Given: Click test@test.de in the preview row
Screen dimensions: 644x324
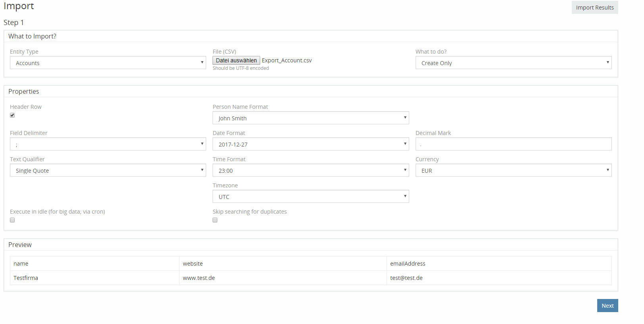Looking at the screenshot, I should pos(406,278).
